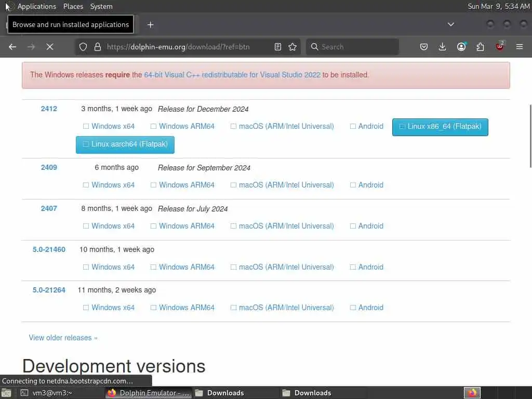The image size is (532, 399).
Task: Open the System menu
Action: 101,6
